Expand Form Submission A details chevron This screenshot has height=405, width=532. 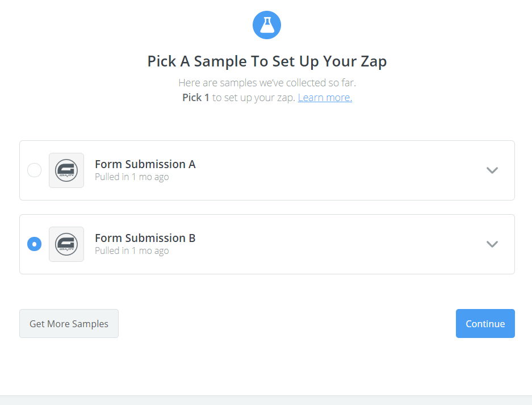click(492, 170)
